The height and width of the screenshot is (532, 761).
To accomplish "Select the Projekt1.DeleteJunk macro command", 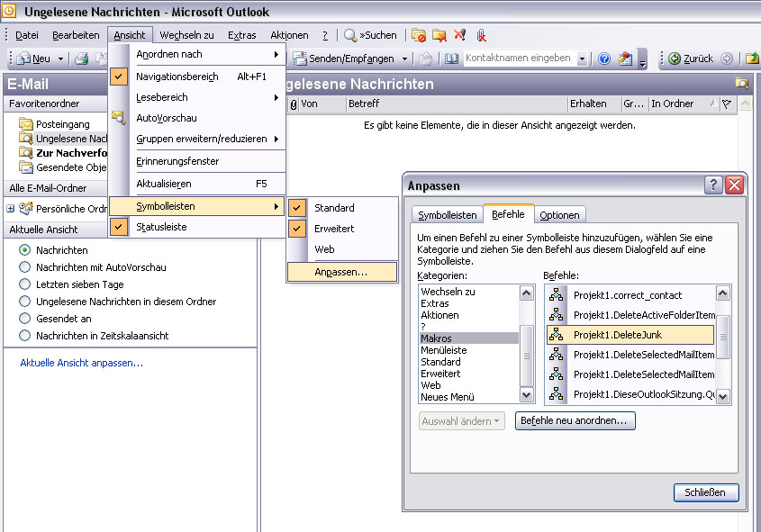I will tap(630, 335).
